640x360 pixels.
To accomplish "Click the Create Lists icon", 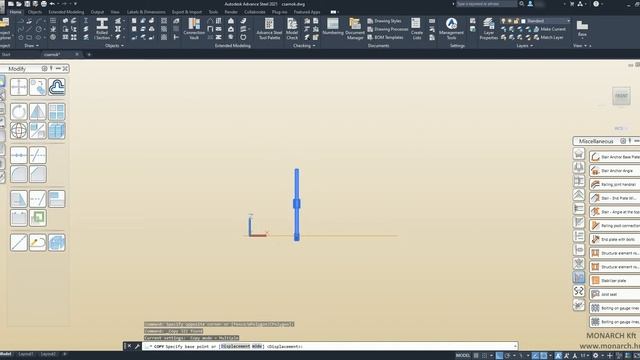I will pos(416,29).
